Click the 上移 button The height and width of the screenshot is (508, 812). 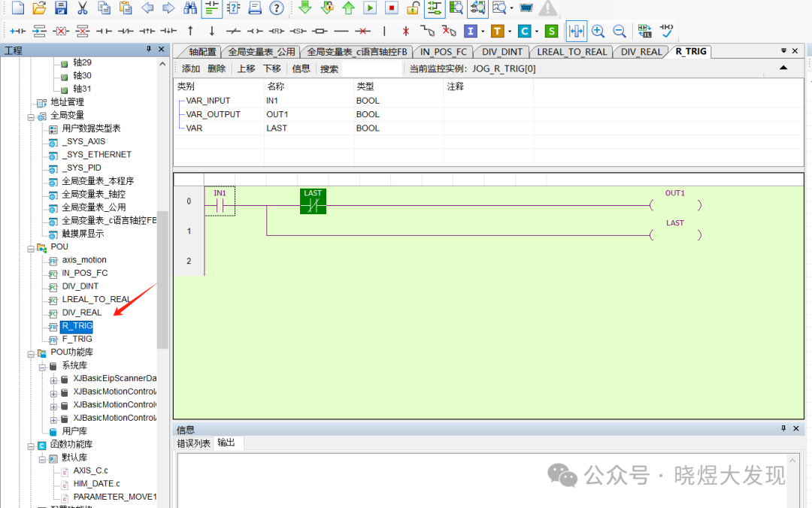(x=246, y=69)
